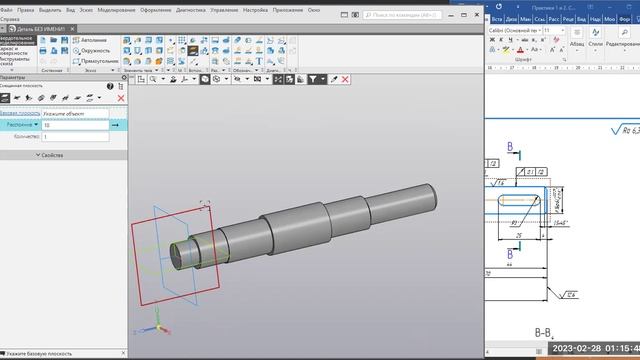Click the Word Стили styles icon
Image resolution: width=640 pixels, height=360 pixels.
(596, 33)
